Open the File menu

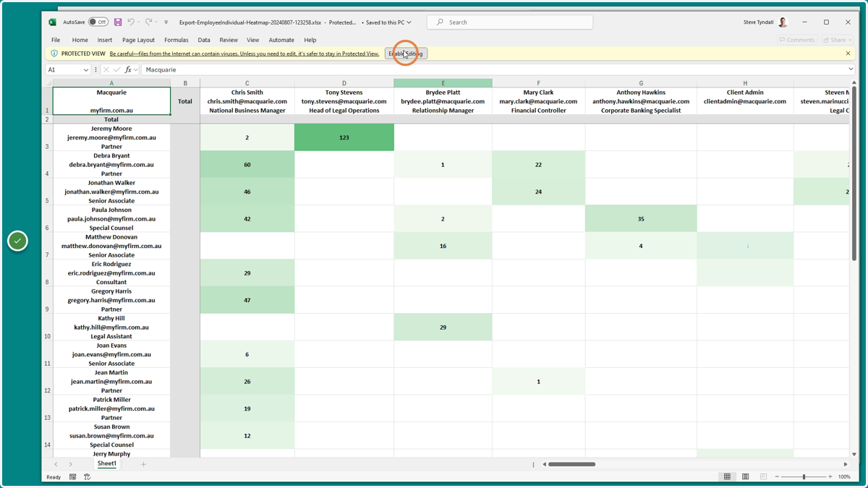pos(56,40)
